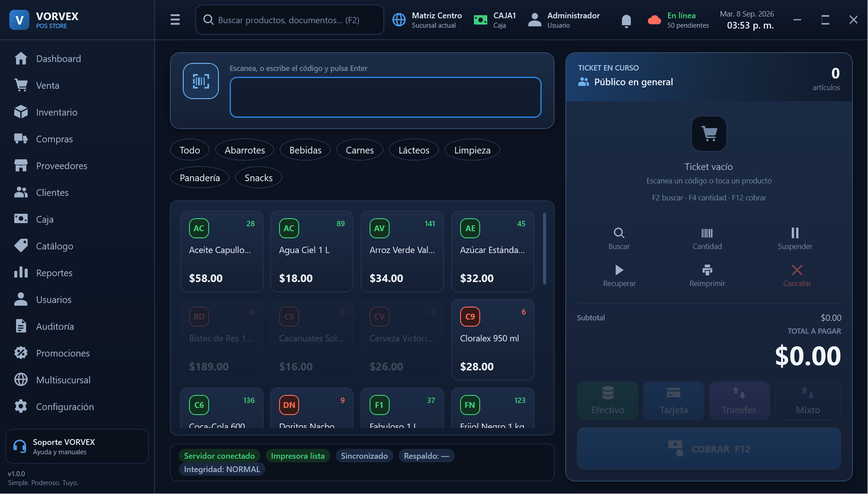Click the Matriz Centro globe icon
This screenshot has height=494, width=868.
point(399,20)
